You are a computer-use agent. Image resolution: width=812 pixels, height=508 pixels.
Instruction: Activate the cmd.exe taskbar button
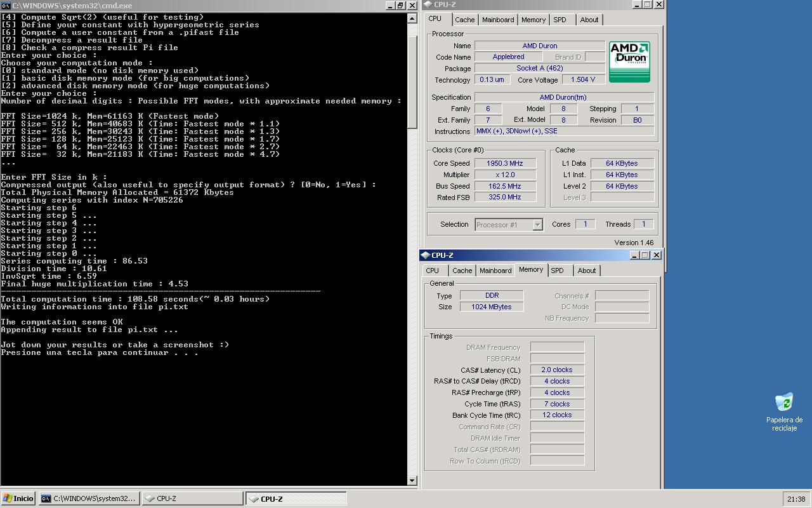[x=88, y=498]
